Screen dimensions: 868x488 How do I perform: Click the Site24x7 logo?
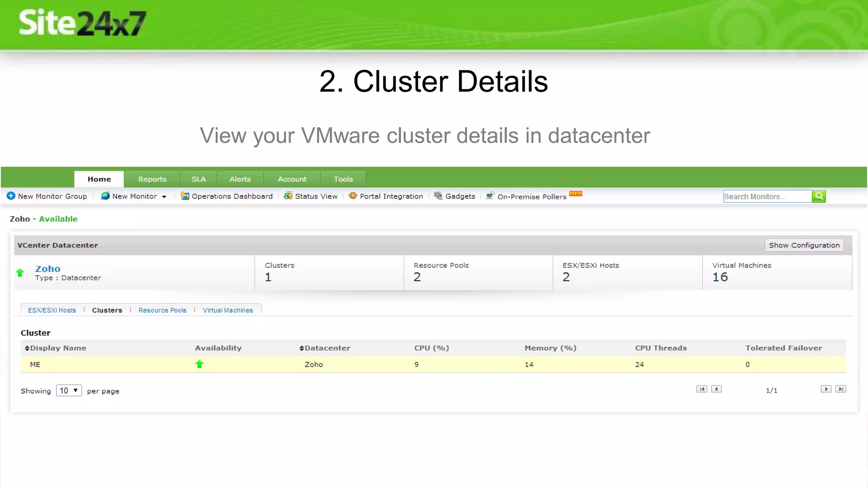pyautogui.click(x=82, y=23)
